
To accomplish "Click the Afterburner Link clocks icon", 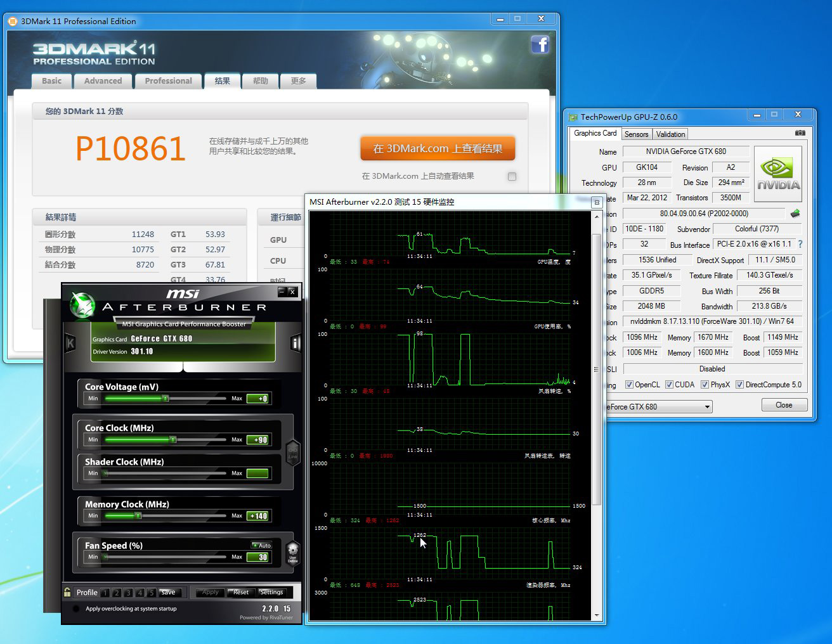I will click(293, 453).
